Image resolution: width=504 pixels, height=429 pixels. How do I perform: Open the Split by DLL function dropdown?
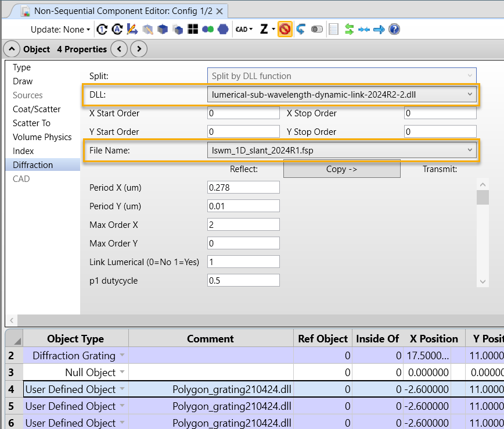coord(341,76)
